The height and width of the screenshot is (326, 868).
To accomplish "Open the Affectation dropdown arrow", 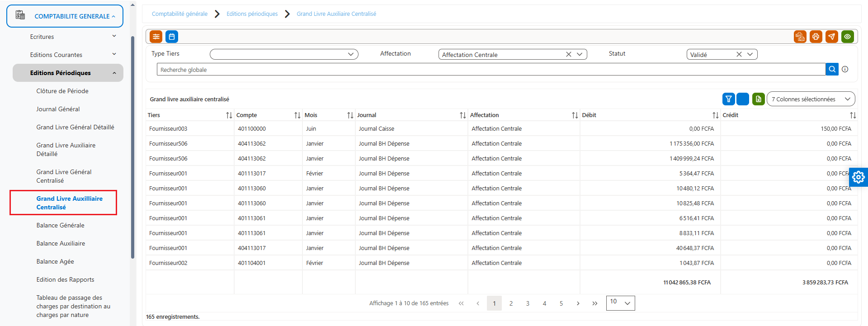I will (x=580, y=54).
